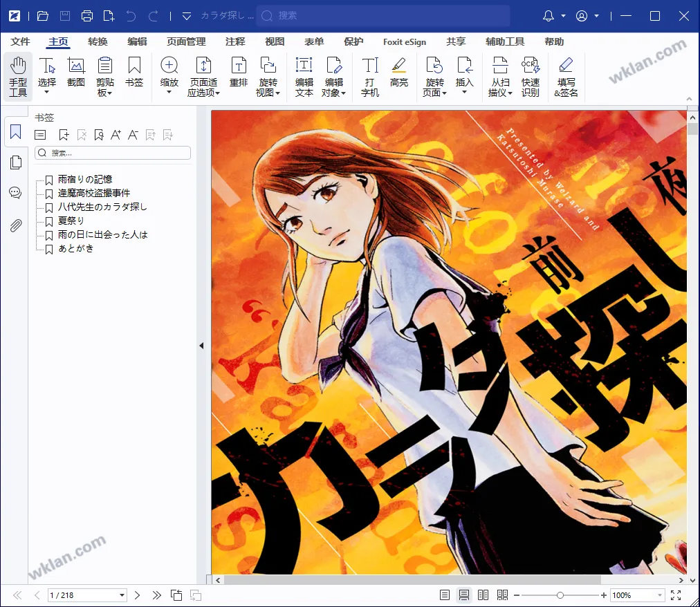Click the new document icon
This screenshot has height=607, width=700.
(109, 16)
